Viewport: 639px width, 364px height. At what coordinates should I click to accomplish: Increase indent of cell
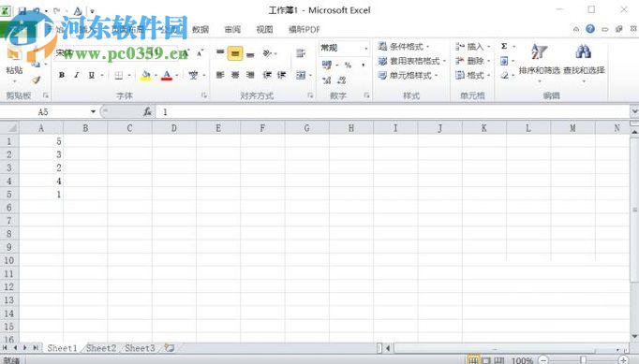click(x=282, y=75)
